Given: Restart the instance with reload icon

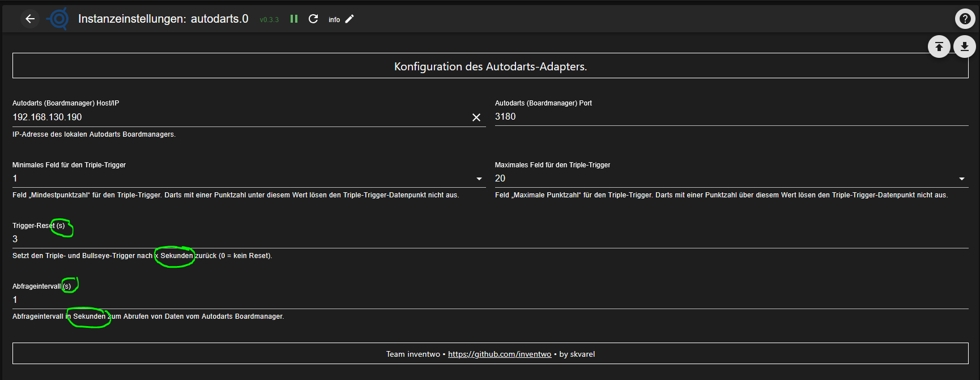Looking at the screenshot, I should [313, 19].
